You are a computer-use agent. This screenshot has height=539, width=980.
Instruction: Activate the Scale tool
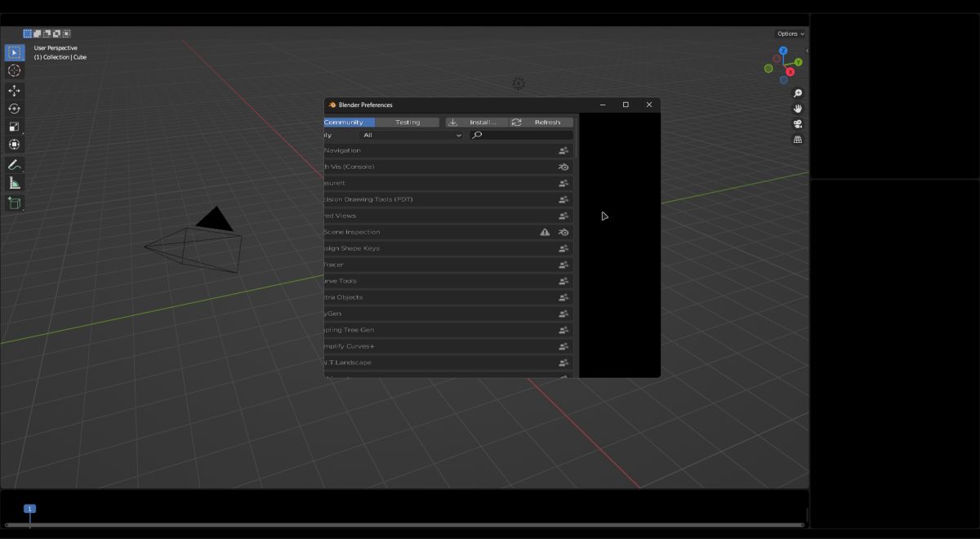point(14,127)
